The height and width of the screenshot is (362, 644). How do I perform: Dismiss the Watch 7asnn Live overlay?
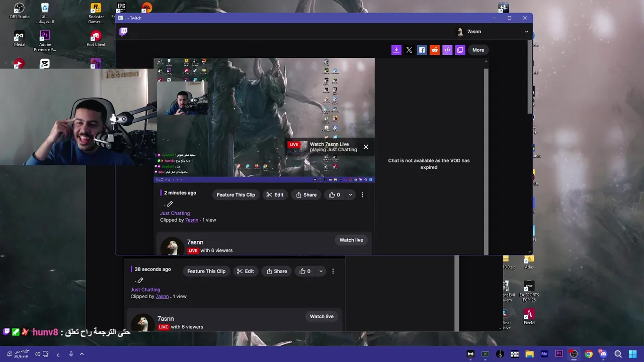point(366,147)
